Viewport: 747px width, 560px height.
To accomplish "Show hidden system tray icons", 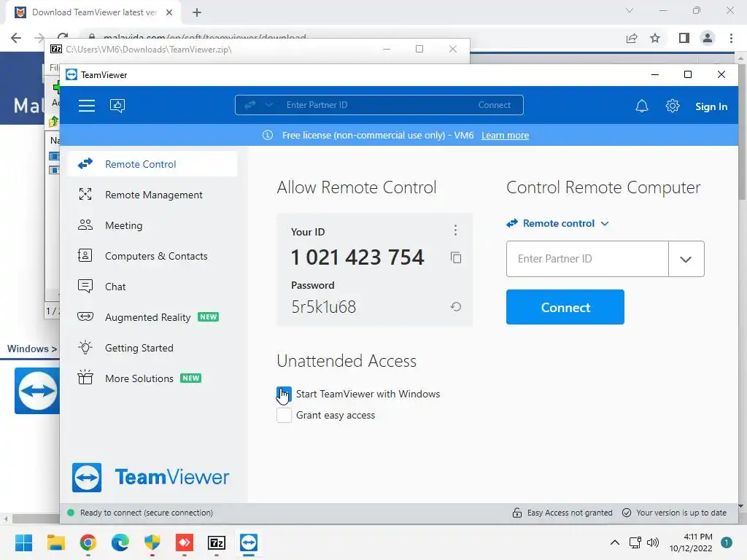I will pyautogui.click(x=615, y=542).
